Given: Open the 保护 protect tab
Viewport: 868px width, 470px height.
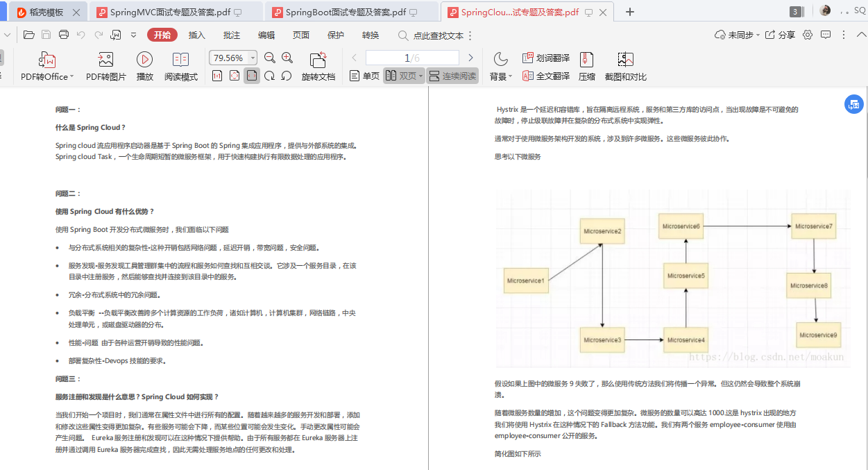Looking at the screenshot, I should tap(336, 35).
